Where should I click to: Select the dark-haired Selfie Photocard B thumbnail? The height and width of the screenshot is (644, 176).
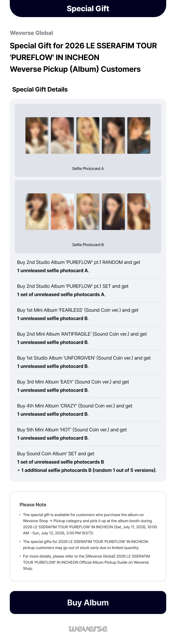coord(113,211)
